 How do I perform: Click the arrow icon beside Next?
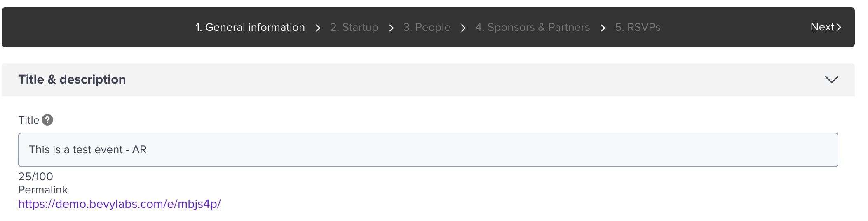(838, 27)
